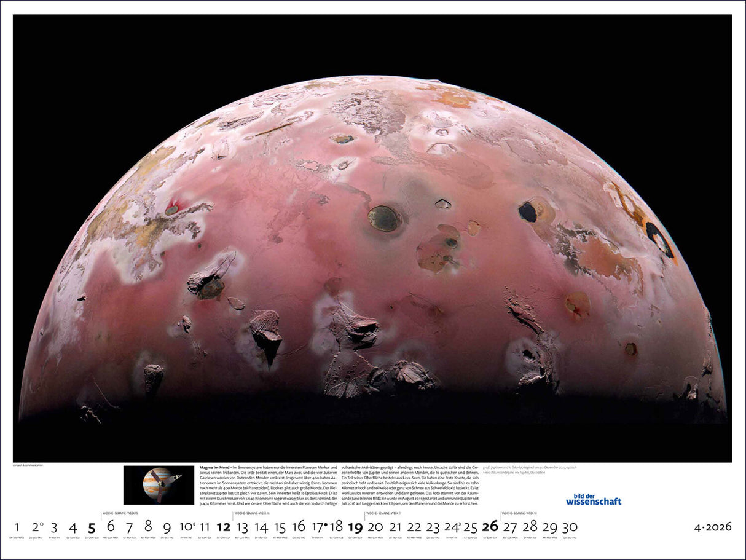Click the Juno spacecraft thumbnail image
Image resolution: width=746 pixels, height=560 pixels.
159,485
